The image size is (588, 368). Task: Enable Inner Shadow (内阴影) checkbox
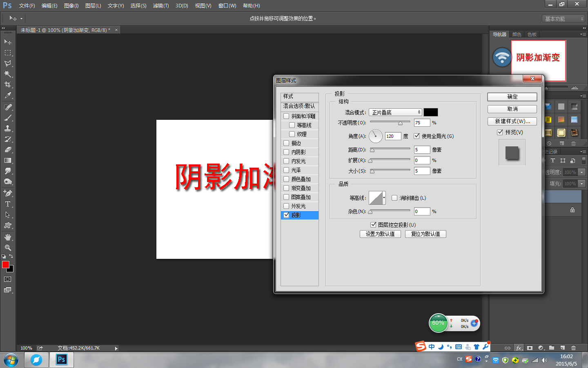click(286, 152)
